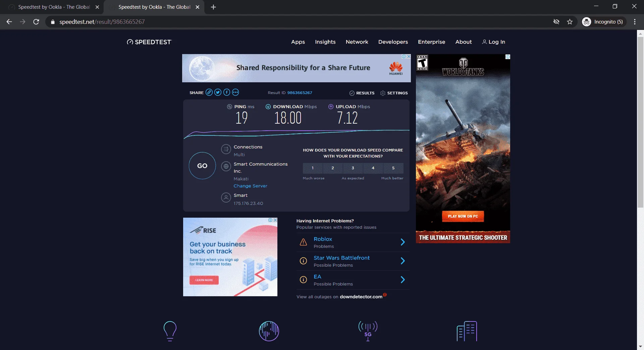The height and width of the screenshot is (350, 644).
Task: Click the Download Mbps arrow icon
Action: pos(268,106)
